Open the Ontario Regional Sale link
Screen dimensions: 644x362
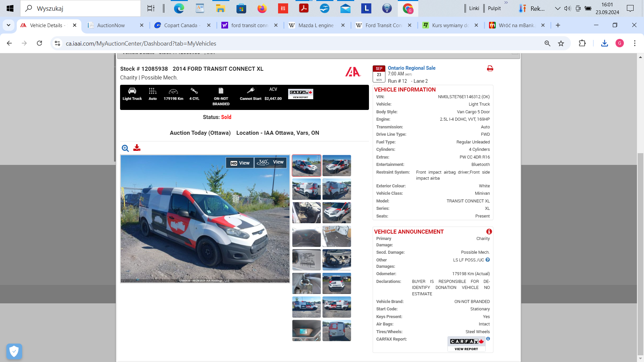tap(412, 68)
